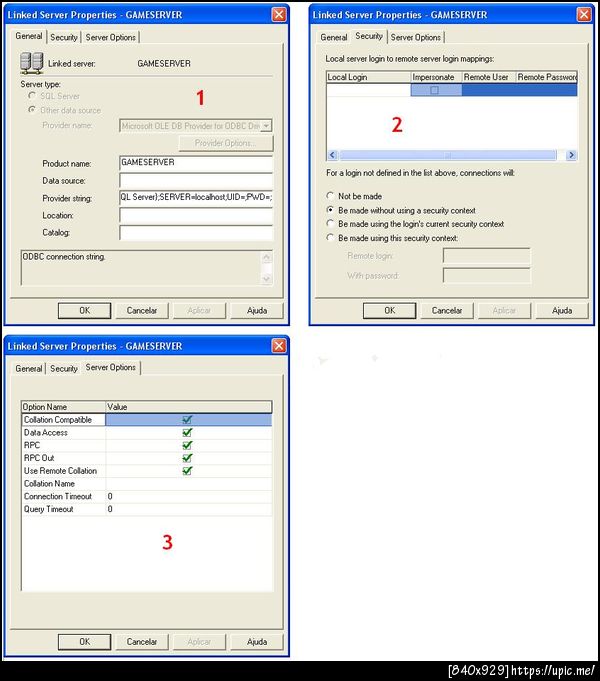Image resolution: width=600 pixels, height=681 pixels.
Task: Click Ajuda in the General dialog
Action: click(257, 311)
